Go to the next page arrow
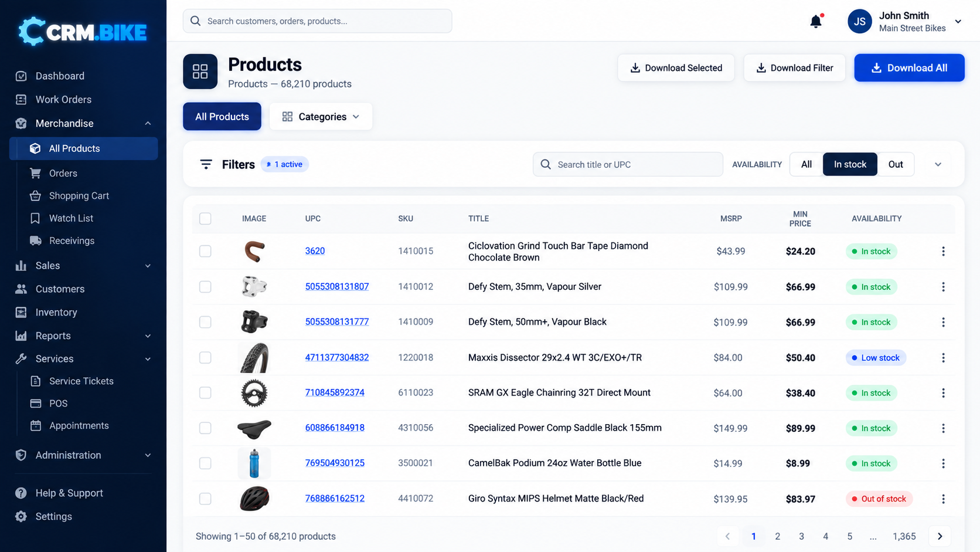Screen dimensions: 980x552 tap(940, 536)
